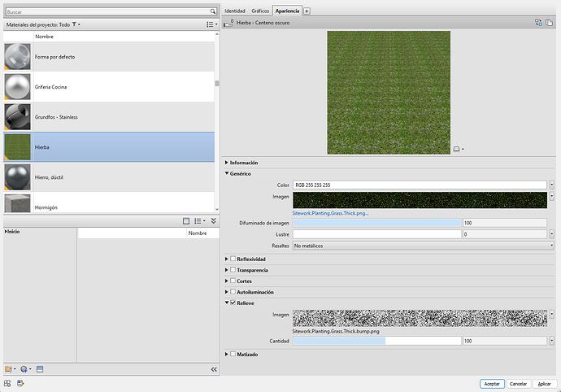Open the Color field dropdown arrow
The height and width of the screenshot is (392, 561).
point(552,185)
